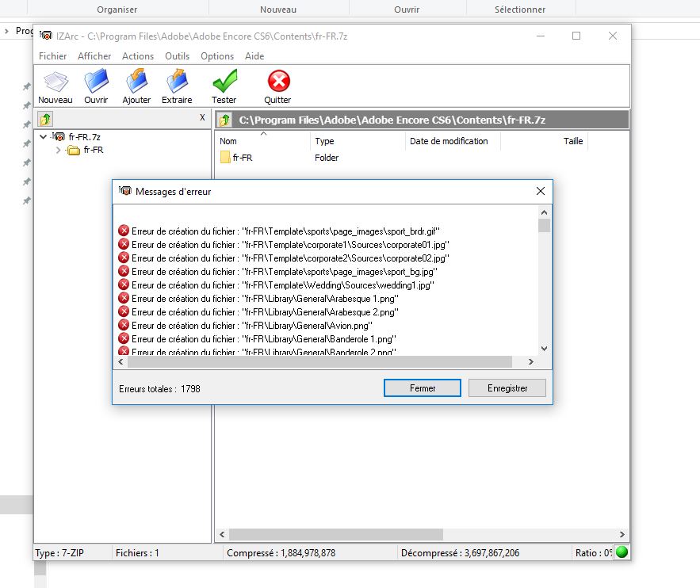Screen dimensions: 700x588
Task: Click the Explorer Sélectionner ribbon group label
Action: click(x=519, y=10)
